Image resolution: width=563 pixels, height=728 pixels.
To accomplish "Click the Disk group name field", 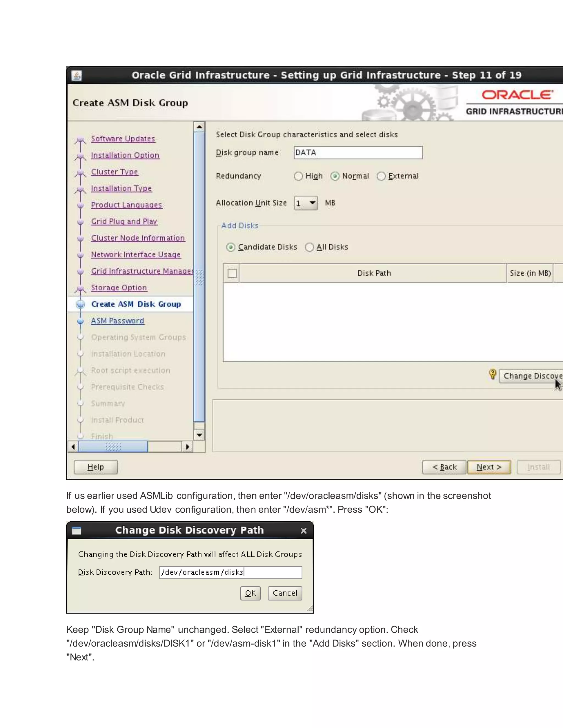I will pyautogui.click(x=358, y=153).
